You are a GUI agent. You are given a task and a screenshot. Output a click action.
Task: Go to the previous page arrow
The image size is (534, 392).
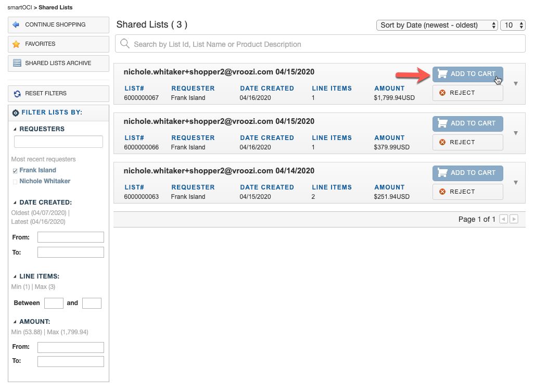tap(503, 219)
